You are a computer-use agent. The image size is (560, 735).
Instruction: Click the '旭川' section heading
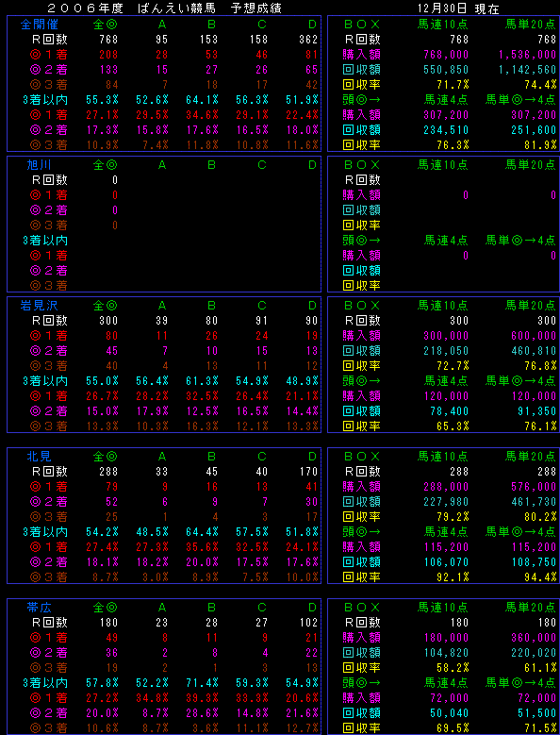click(x=40, y=164)
